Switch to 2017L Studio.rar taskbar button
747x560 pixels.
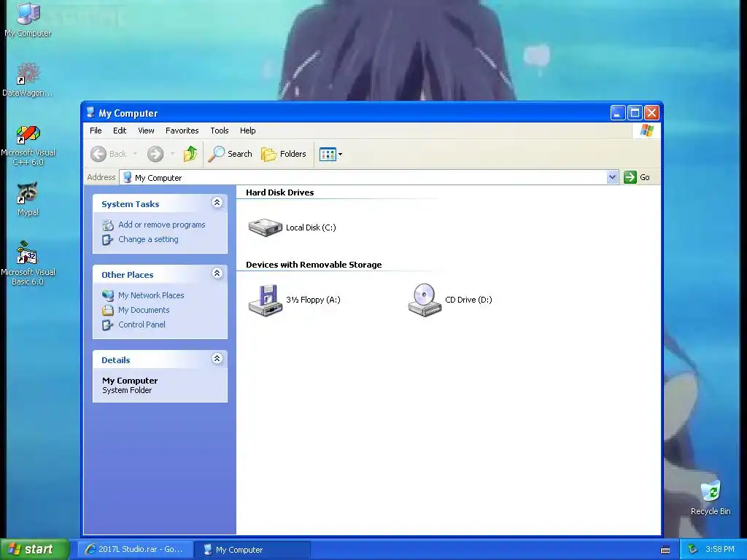pyautogui.click(x=135, y=549)
